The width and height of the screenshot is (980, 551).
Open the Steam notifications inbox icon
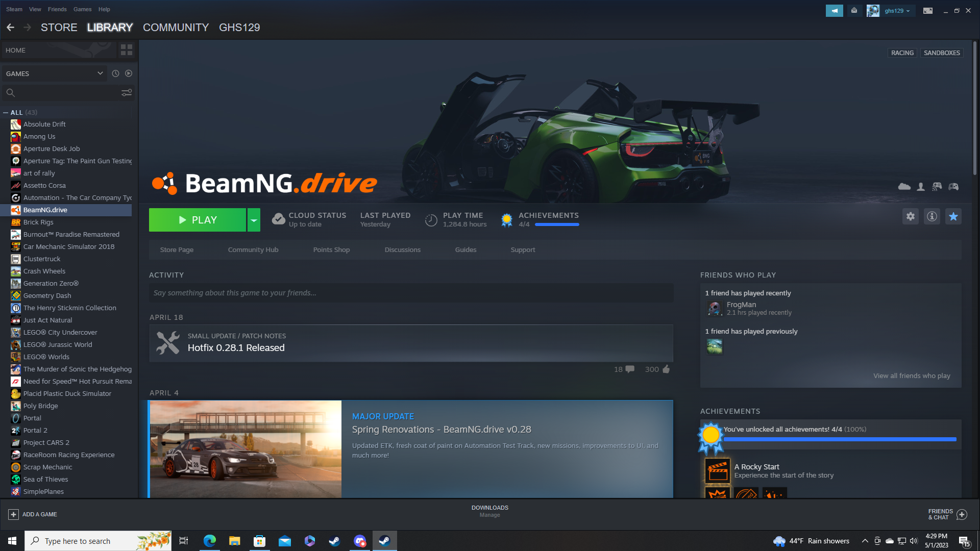854,10
